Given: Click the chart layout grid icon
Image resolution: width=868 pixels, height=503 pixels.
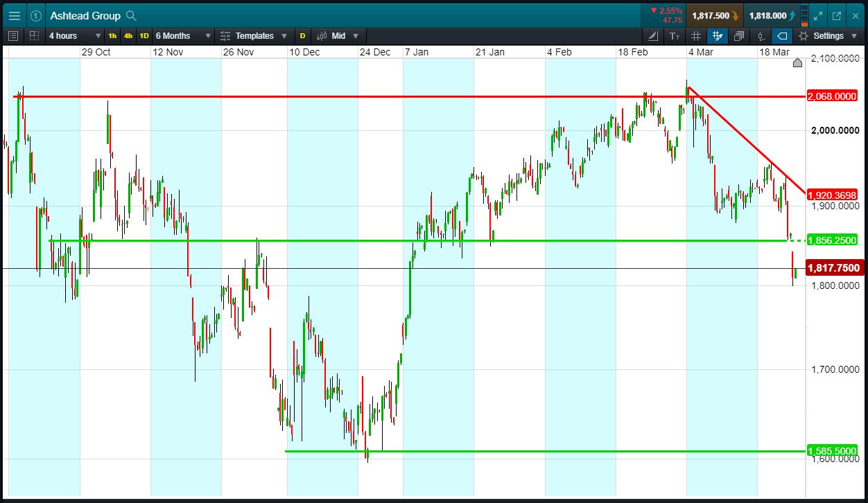Looking at the screenshot, I should click(34, 35).
